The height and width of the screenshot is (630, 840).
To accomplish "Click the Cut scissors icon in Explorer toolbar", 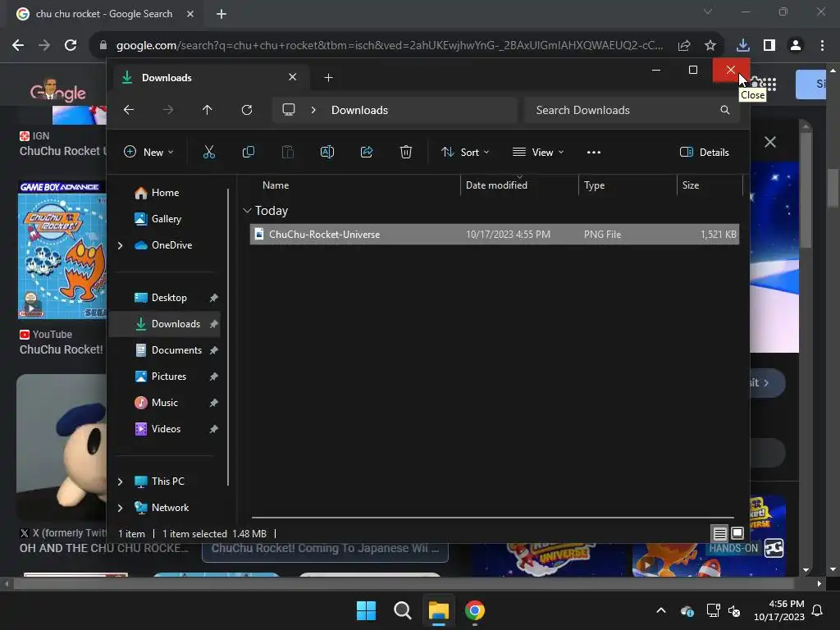I will tap(209, 152).
